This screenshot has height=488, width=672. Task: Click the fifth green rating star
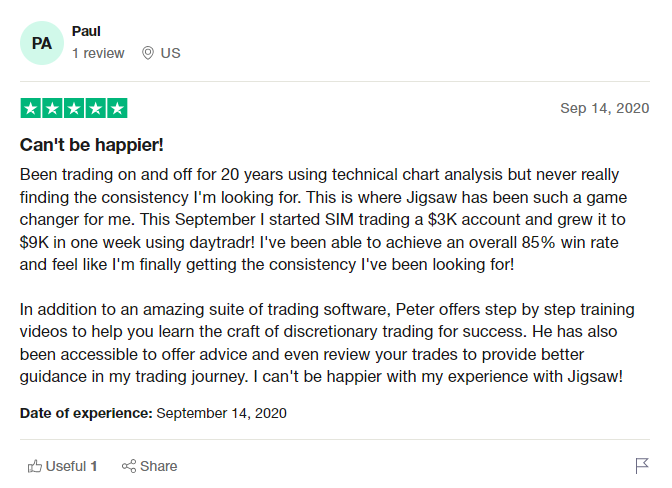[117, 108]
